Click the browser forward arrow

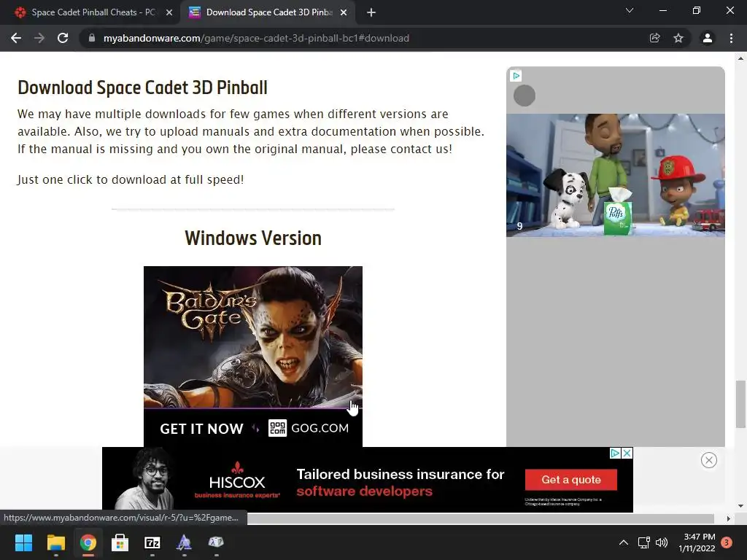click(39, 38)
